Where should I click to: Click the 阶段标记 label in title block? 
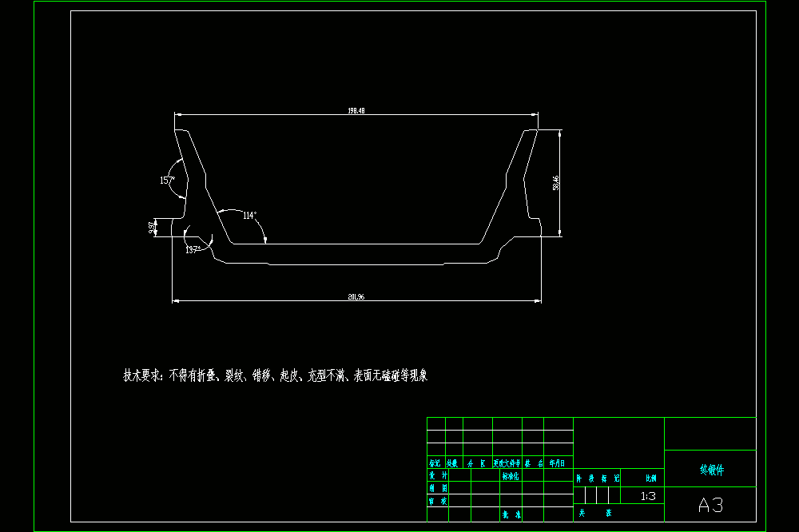[x=597, y=478]
